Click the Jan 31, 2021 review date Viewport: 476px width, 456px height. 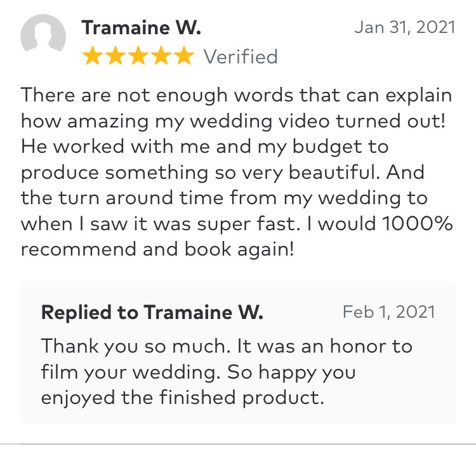pyautogui.click(x=404, y=27)
